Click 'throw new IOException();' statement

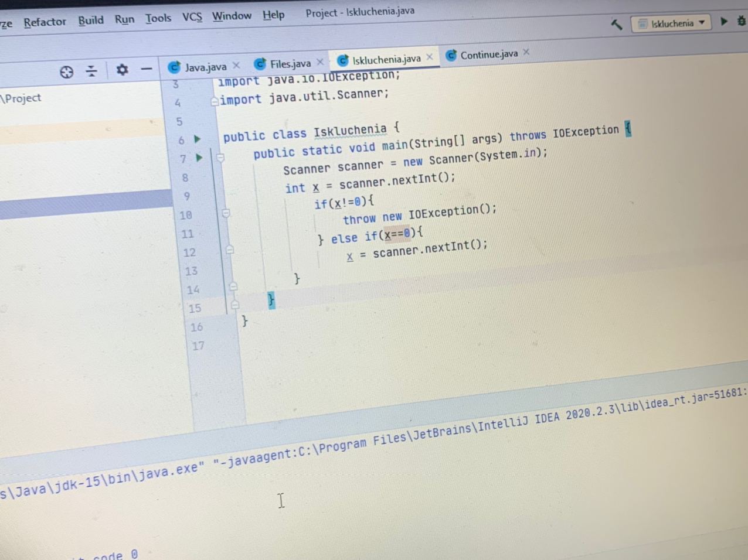(x=420, y=214)
